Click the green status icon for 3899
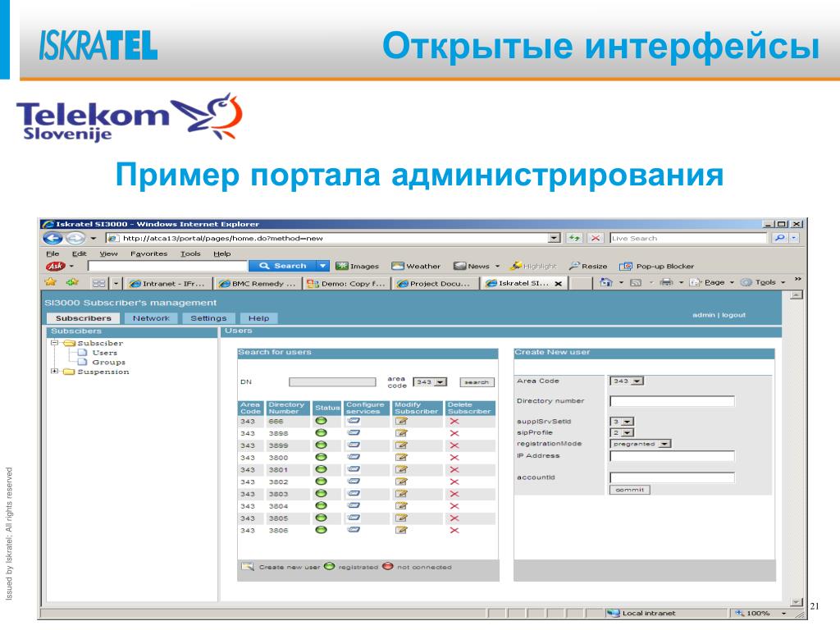This screenshot has width=840, height=630. point(321,445)
